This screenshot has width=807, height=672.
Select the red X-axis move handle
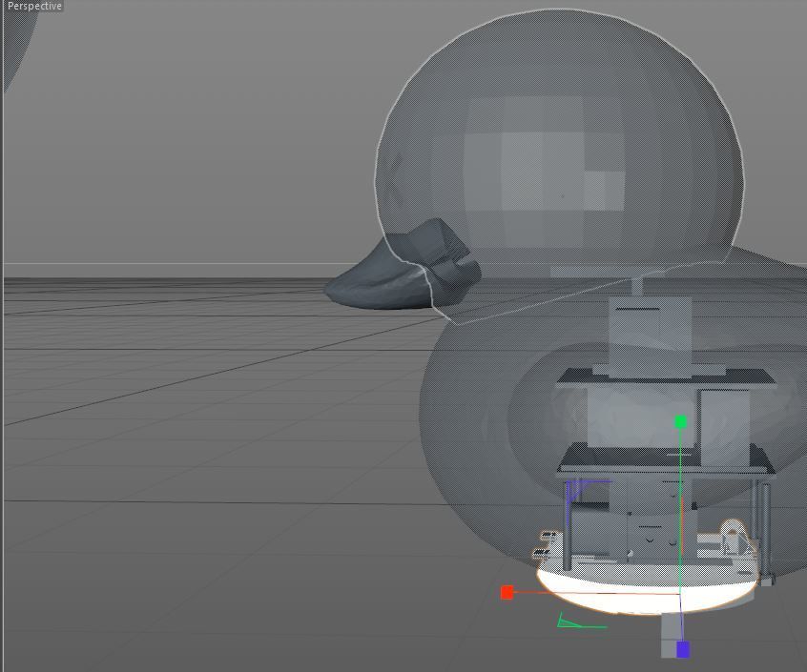(x=507, y=592)
